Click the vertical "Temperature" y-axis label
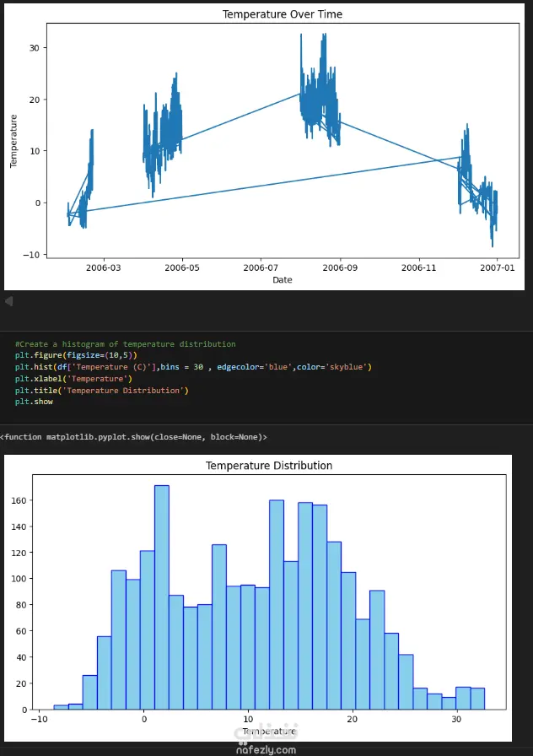Image resolution: width=533 pixels, height=756 pixels. pyautogui.click(x=14, y=142)
